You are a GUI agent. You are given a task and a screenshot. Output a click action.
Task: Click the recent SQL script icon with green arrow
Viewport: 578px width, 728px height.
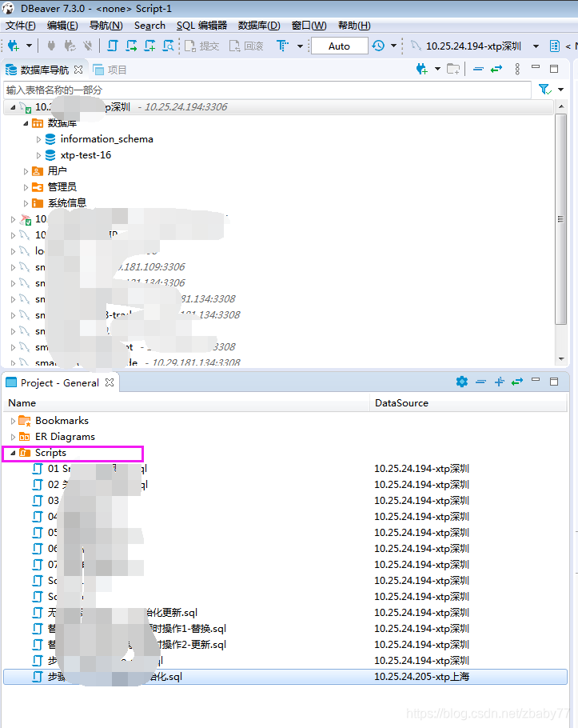131,46
